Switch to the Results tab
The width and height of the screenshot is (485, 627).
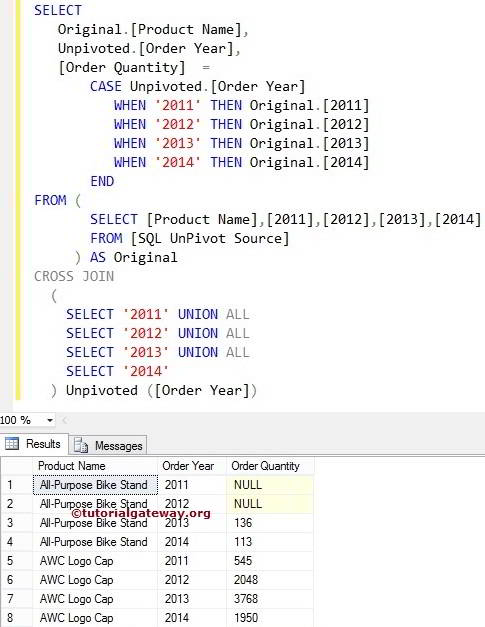34,444
